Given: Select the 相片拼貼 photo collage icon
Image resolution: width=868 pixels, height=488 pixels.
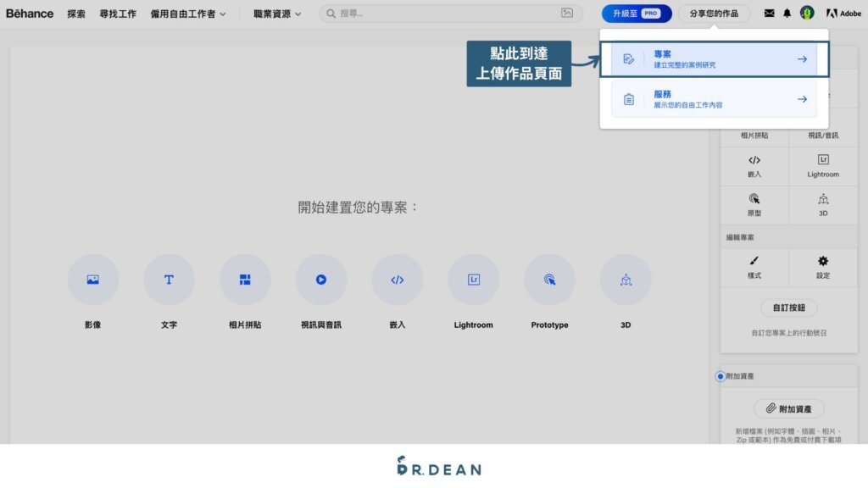Looking at the screenshot, I should click(245, 279).
